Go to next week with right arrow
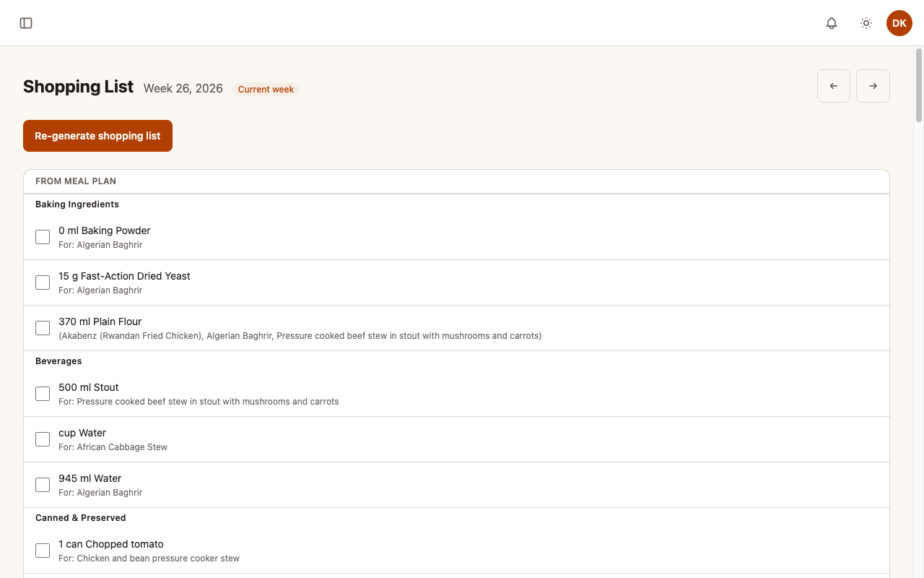Screen dimensions: 924x578 click(x=873, y=86)
